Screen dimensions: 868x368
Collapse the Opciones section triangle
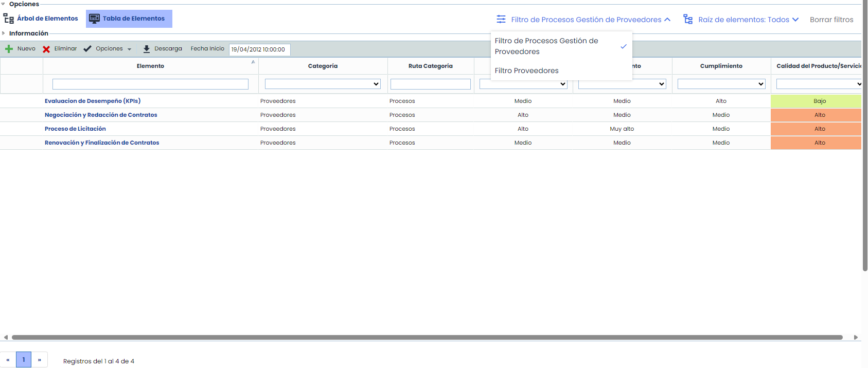point(4,4)
